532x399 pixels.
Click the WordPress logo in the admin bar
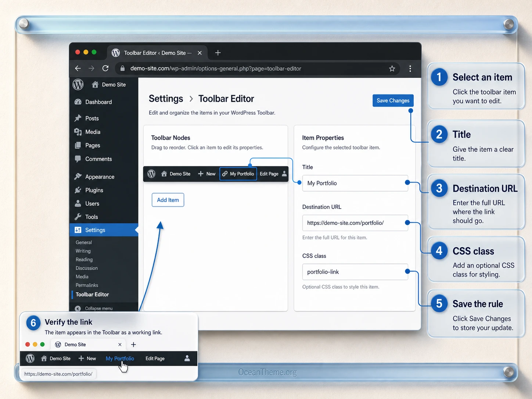click(x=78, y=85)
